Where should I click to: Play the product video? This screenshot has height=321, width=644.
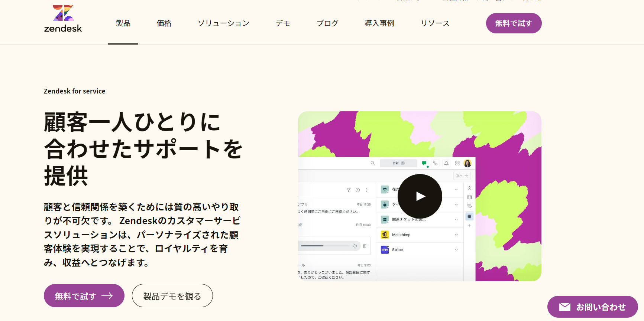click(x=420, y=196)
